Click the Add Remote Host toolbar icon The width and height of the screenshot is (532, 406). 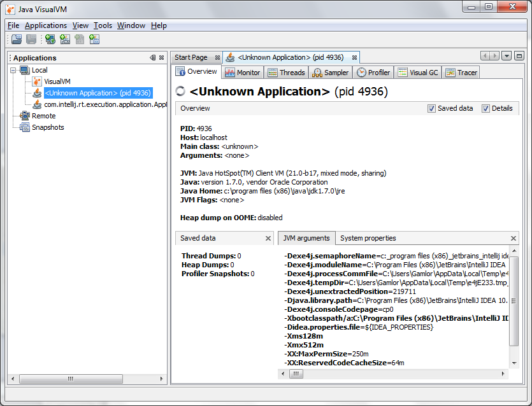tap(50, 39)
